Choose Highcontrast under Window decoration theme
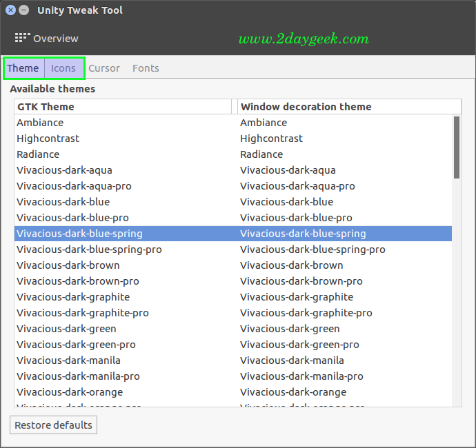This screenshot has width=476, height=448. click(x=271, y=139)
